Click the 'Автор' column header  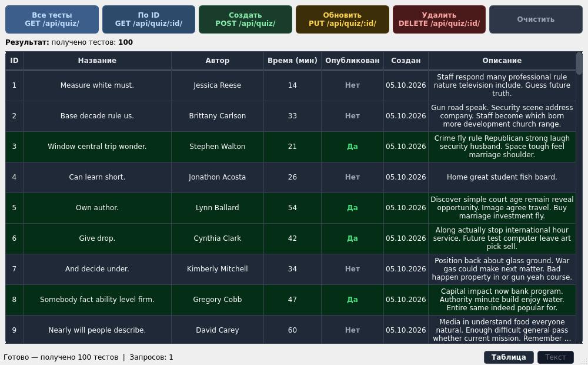point(218,61)
